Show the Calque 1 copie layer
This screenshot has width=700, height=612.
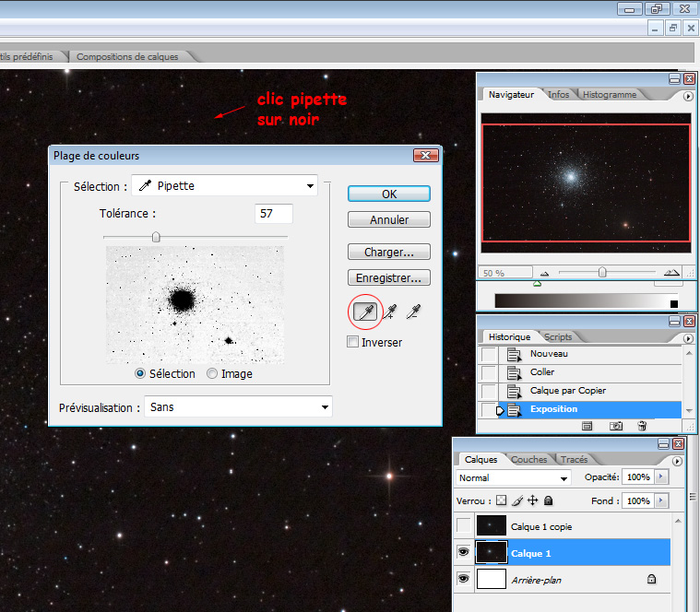(464, 525)
